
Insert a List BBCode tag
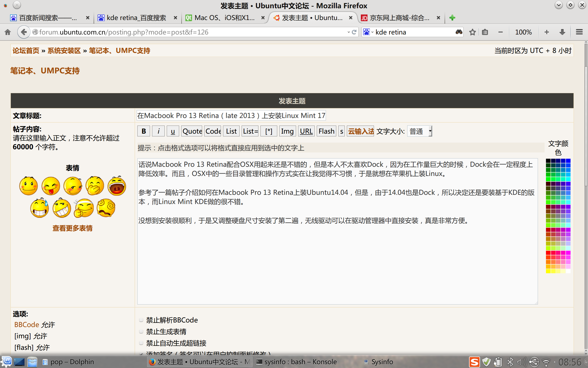[x=231, y=131]
